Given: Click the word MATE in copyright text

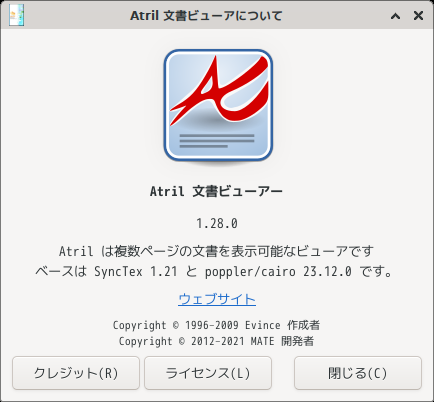Looking at the screenshot, I should click(x=263, y=341).
